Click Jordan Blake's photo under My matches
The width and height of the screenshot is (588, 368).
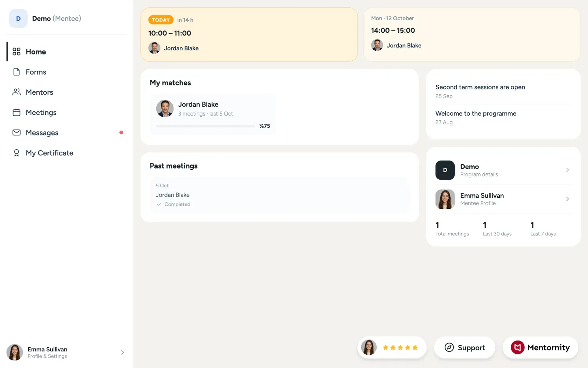165,109
